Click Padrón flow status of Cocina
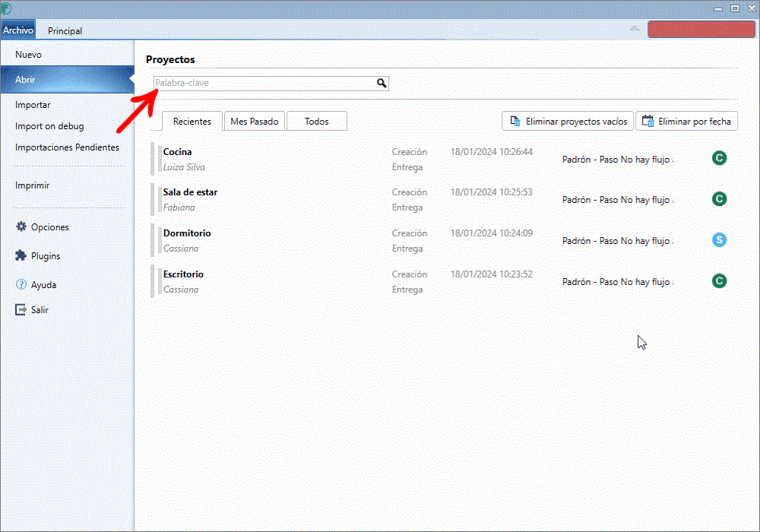 pyautogui.click(x=618, y=160)
